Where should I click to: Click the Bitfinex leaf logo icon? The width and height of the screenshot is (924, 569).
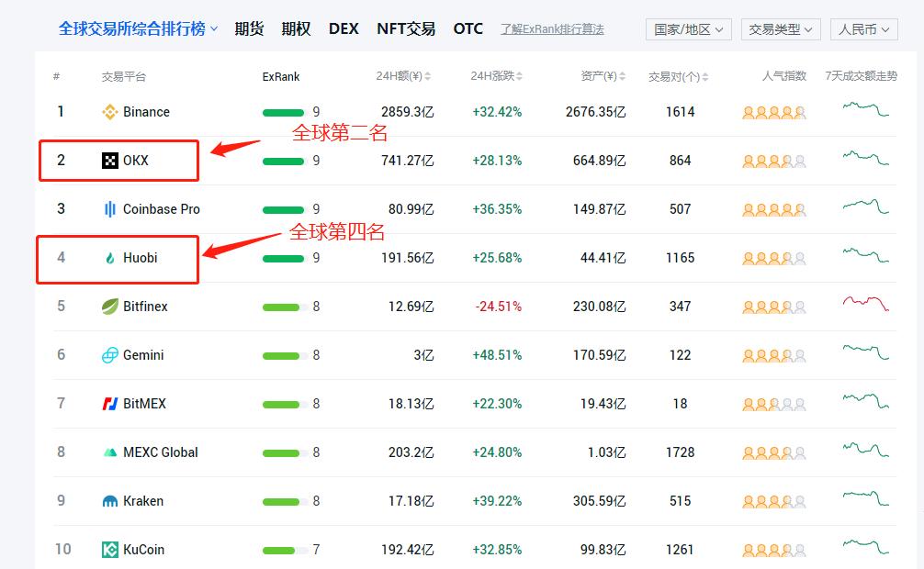tap(110, 307)
